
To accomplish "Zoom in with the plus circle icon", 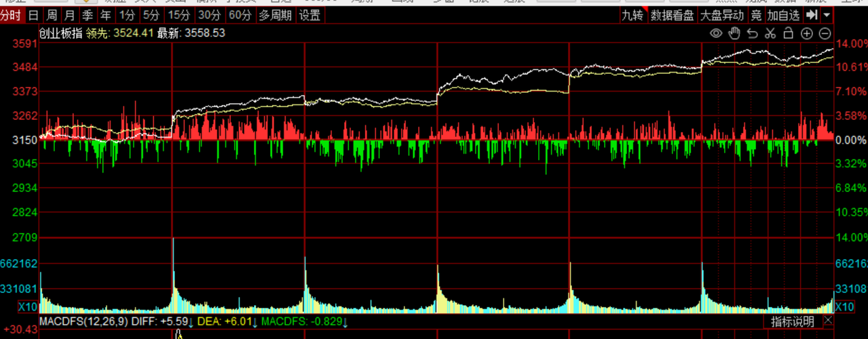I will (x=806, y=33).
